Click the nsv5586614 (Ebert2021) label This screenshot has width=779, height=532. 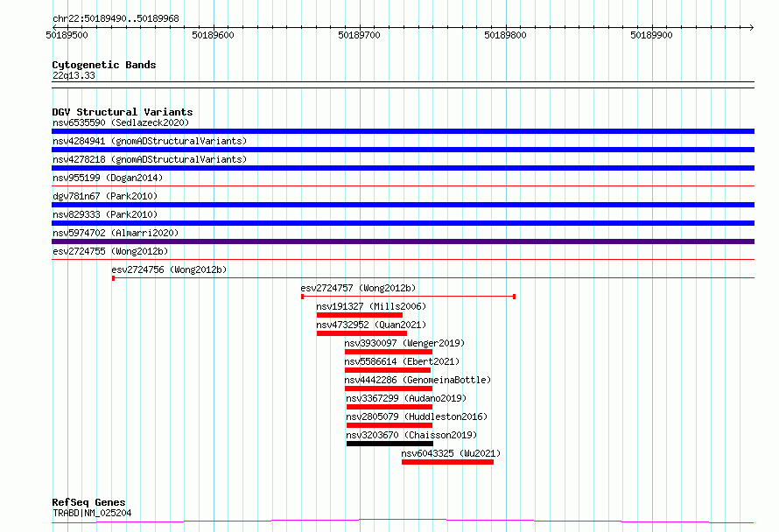pos(402,361)
